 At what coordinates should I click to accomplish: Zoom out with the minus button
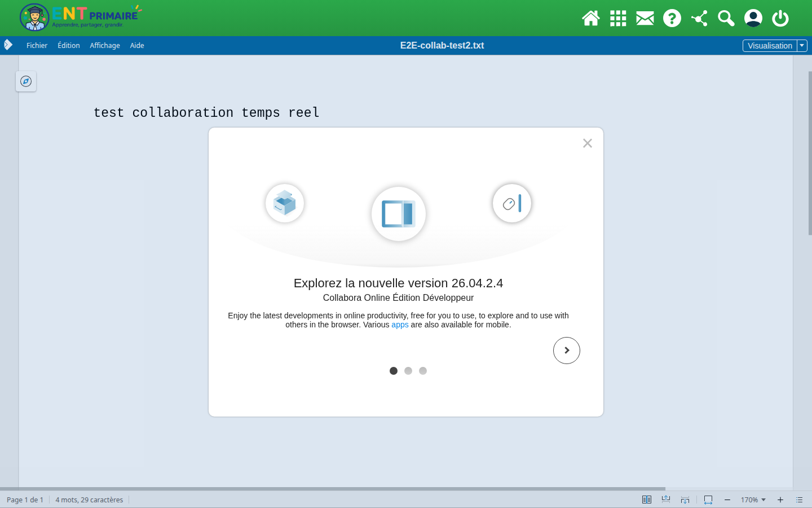tap(727, 500)
